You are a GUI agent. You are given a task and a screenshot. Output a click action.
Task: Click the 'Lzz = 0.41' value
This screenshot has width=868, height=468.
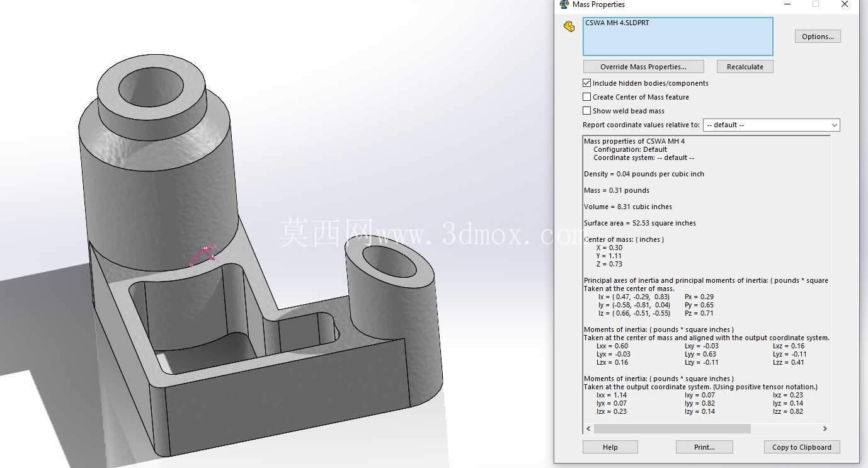788,362
